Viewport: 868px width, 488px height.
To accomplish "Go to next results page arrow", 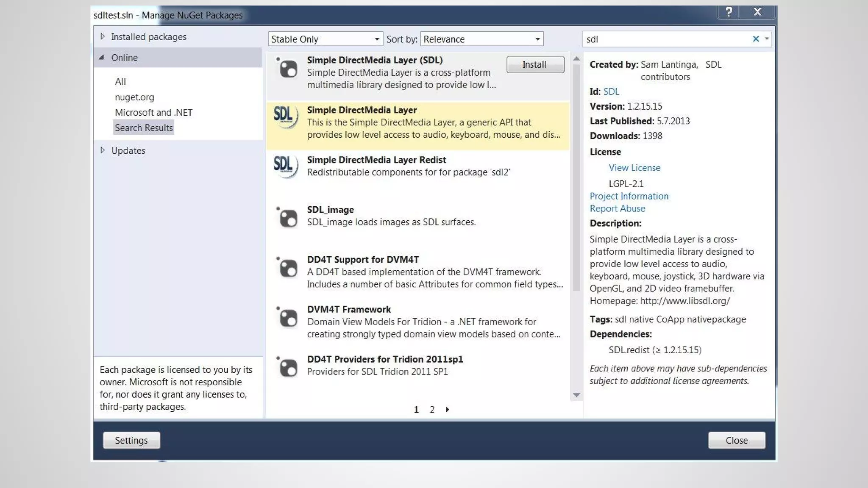I will click(448, 410).
